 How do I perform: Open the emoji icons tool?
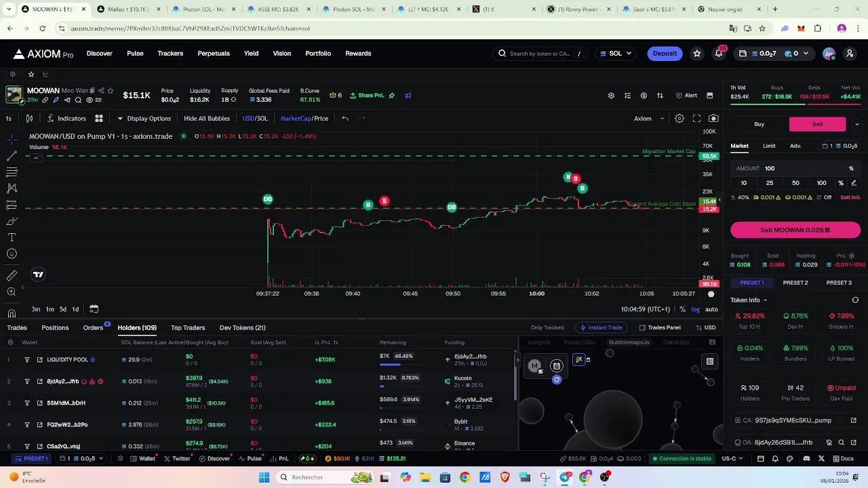tap(12, 253)
